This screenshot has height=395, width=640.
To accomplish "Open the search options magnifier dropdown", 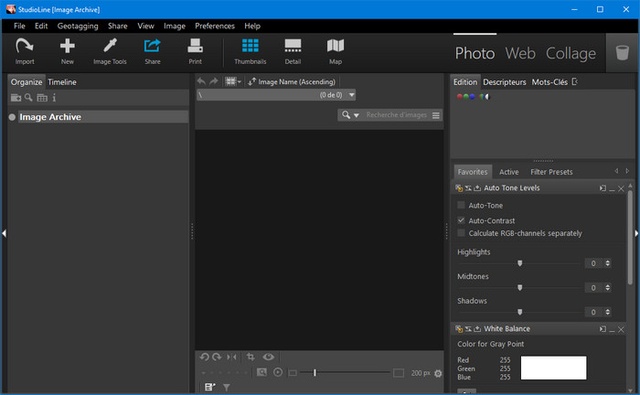I will click(350, 115).
